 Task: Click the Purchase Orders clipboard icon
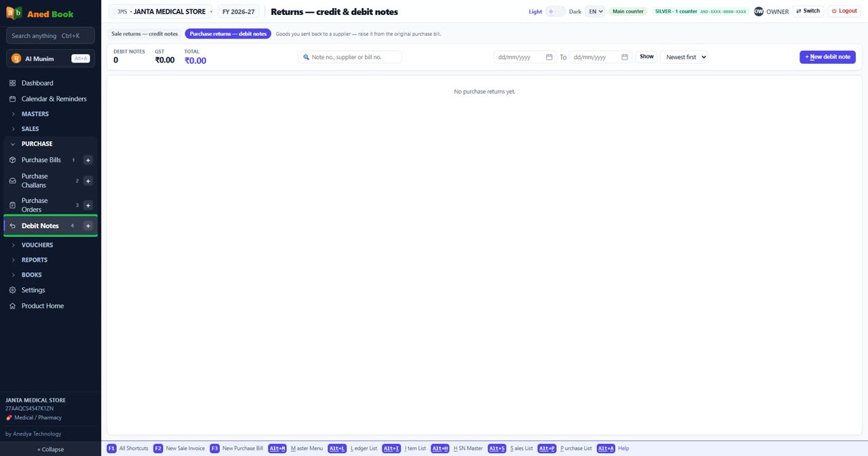pyautogui.click(x=12, y=205)
